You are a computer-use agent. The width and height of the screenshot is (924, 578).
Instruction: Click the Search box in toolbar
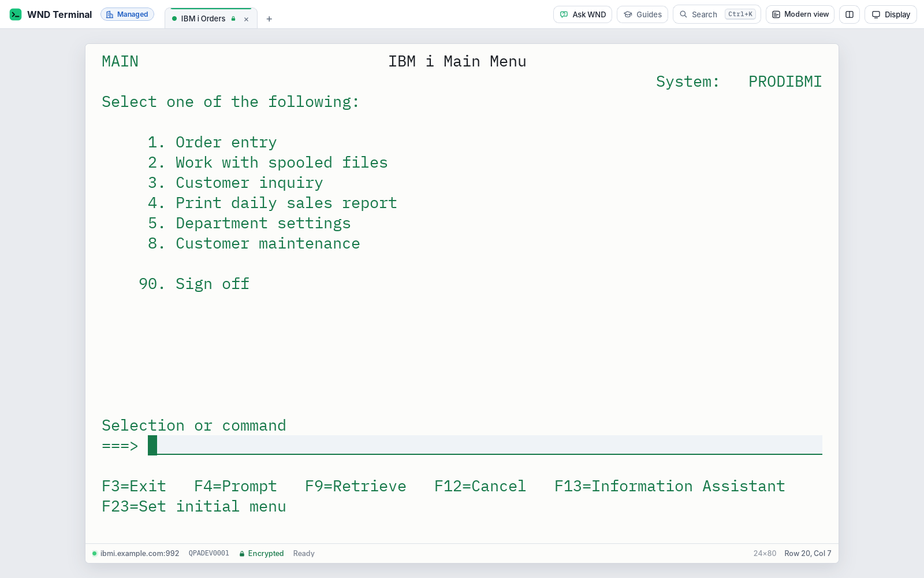717,14
